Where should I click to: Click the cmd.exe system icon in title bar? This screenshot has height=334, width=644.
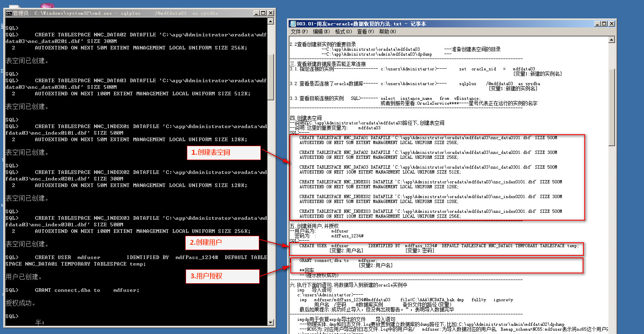click(x=9, y=13)
